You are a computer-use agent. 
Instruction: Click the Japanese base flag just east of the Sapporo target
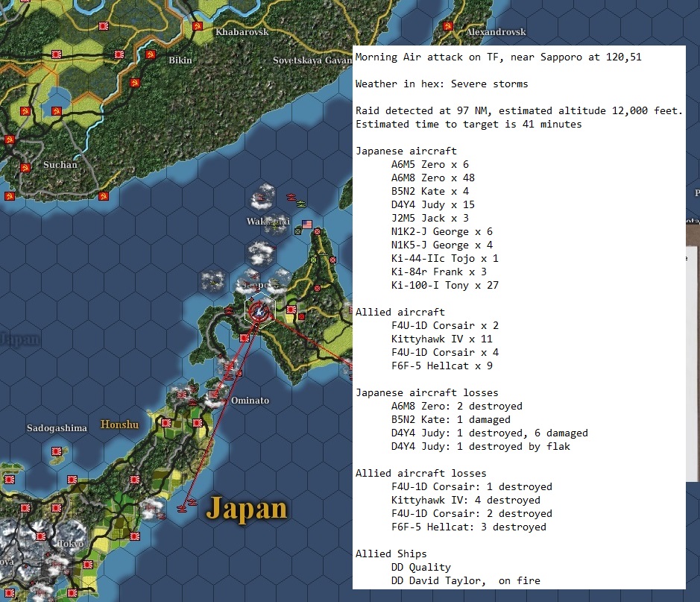coord(291,310)
